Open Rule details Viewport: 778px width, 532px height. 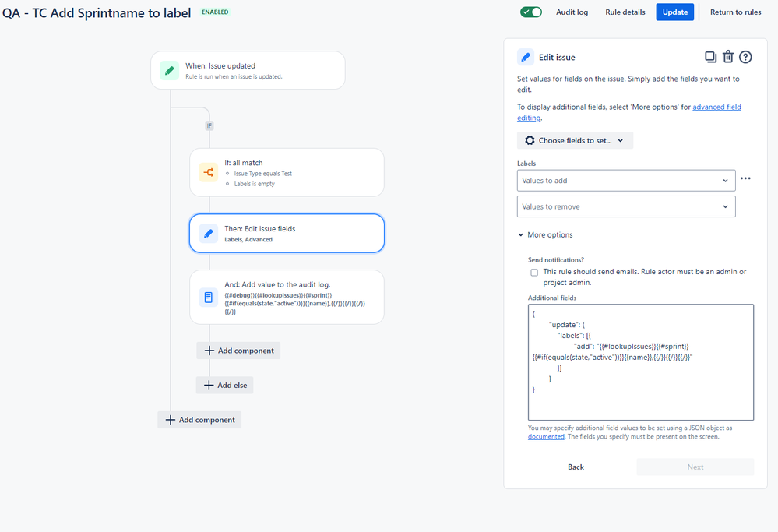[x=625, y=12]
